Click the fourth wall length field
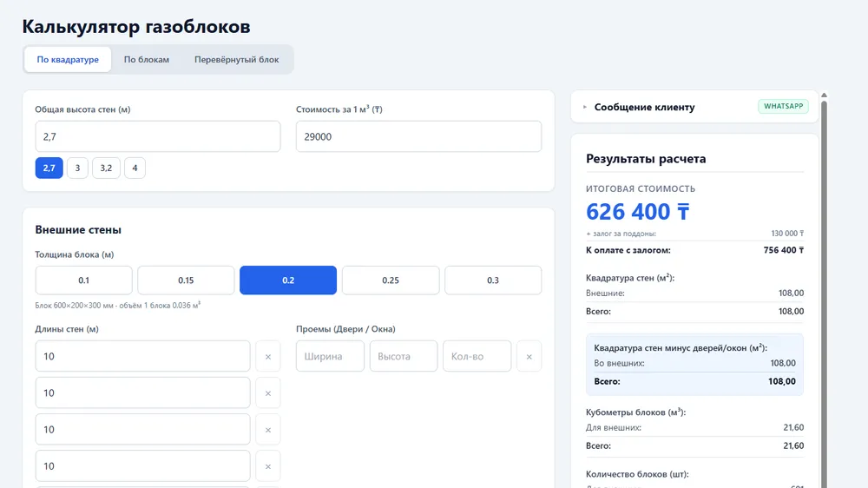Image resolution: width=868 pixels, height=488 pixels. (143, 465)
